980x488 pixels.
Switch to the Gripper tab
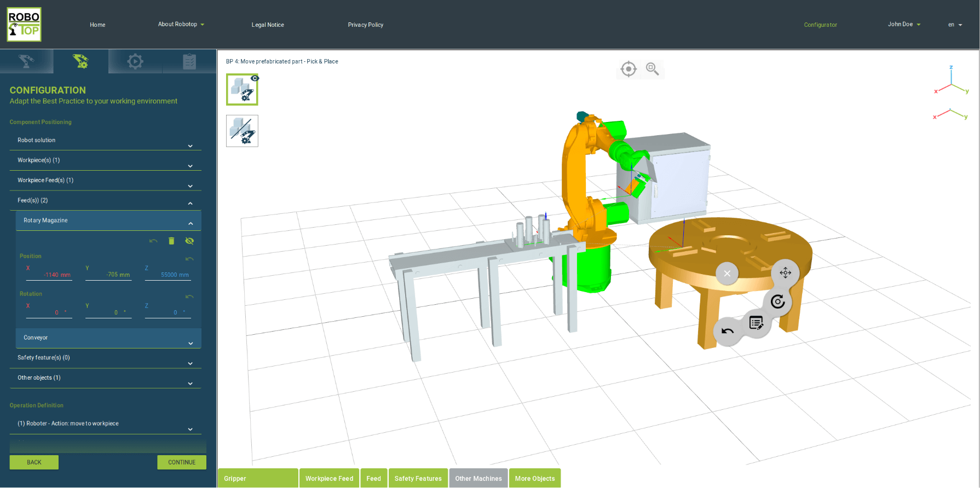tap(258, 478)
